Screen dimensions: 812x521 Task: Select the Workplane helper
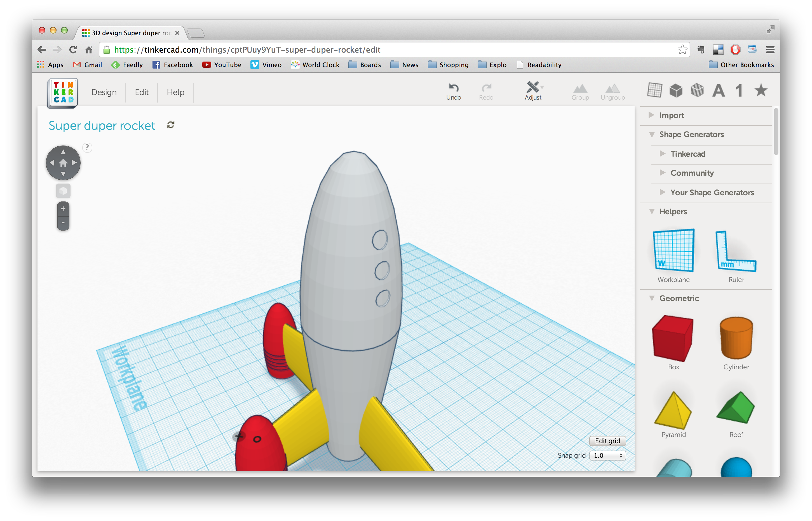(673, 256)
